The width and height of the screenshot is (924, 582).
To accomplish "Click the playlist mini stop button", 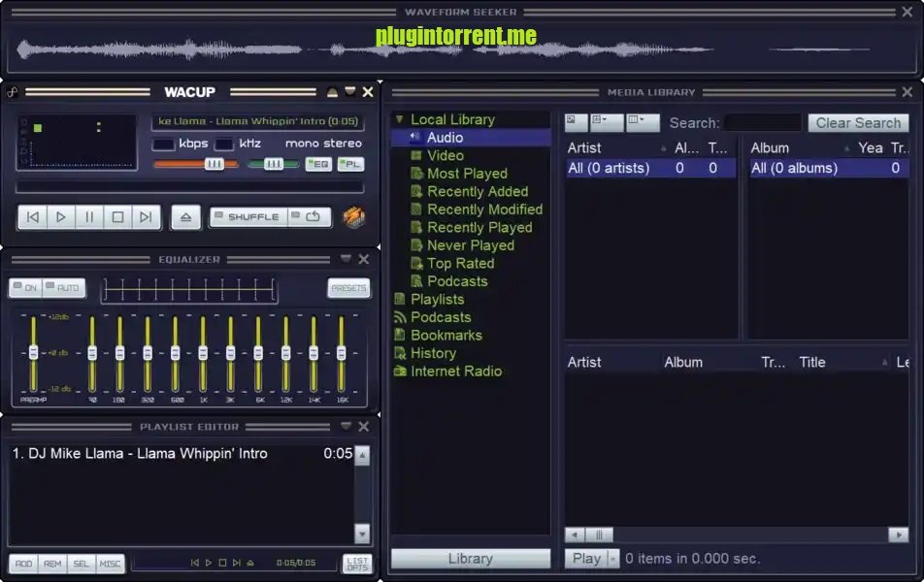I will click(x=222, y=563).
